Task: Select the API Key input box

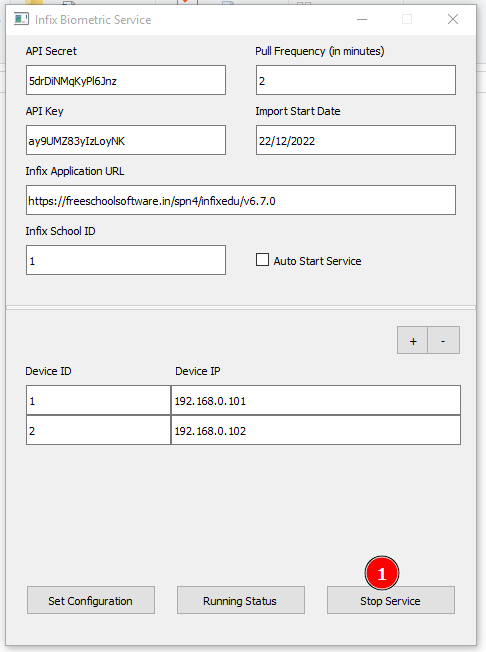Action: click(126, 140)
